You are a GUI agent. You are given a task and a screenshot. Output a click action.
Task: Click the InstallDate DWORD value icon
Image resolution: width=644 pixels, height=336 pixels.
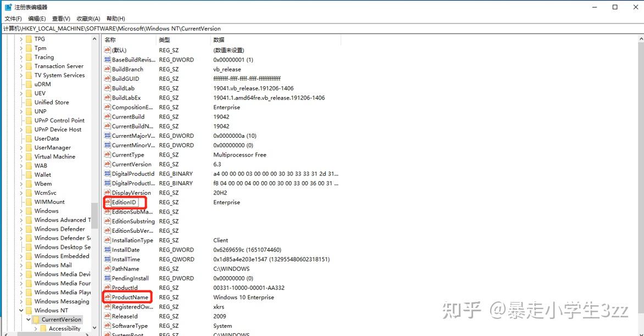point(107,249)
